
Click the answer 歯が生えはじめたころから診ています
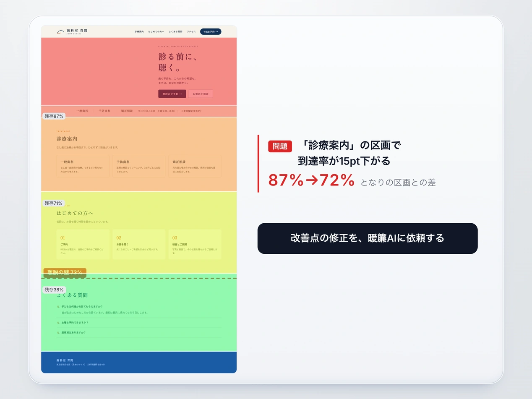pyautogui.click(x=104, y=313)
